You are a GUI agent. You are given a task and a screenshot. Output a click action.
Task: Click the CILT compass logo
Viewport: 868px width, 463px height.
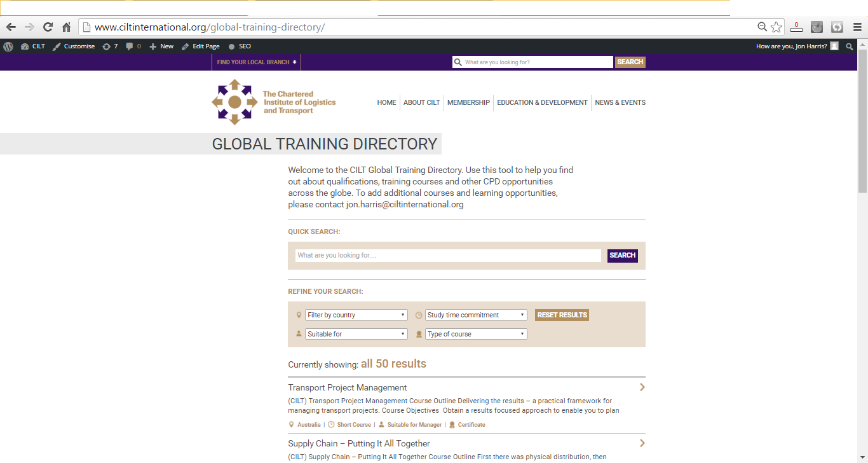pos(234,102)
